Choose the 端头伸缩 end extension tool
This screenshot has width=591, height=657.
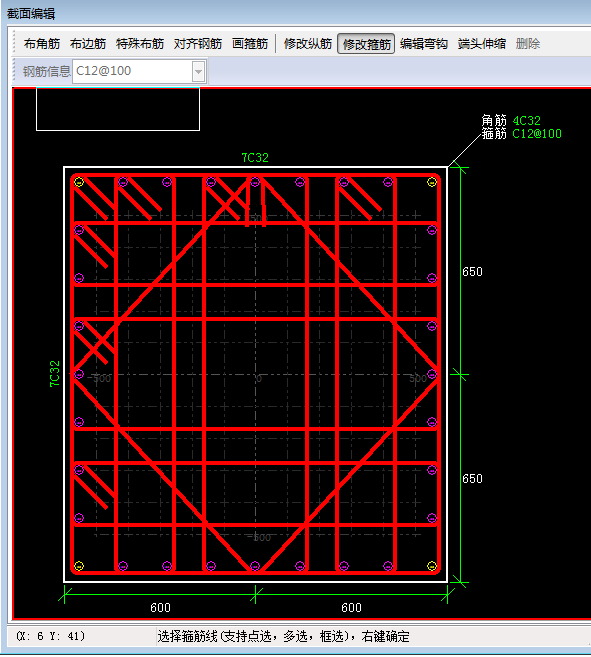482,44
